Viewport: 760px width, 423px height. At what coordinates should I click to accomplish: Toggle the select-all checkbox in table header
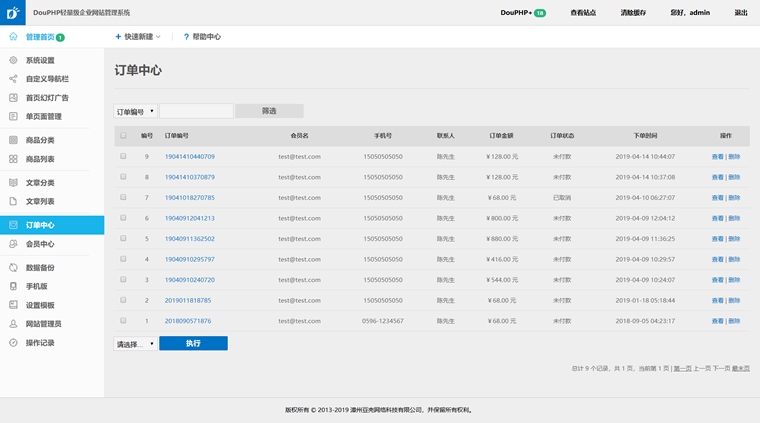tap(123, 136)
